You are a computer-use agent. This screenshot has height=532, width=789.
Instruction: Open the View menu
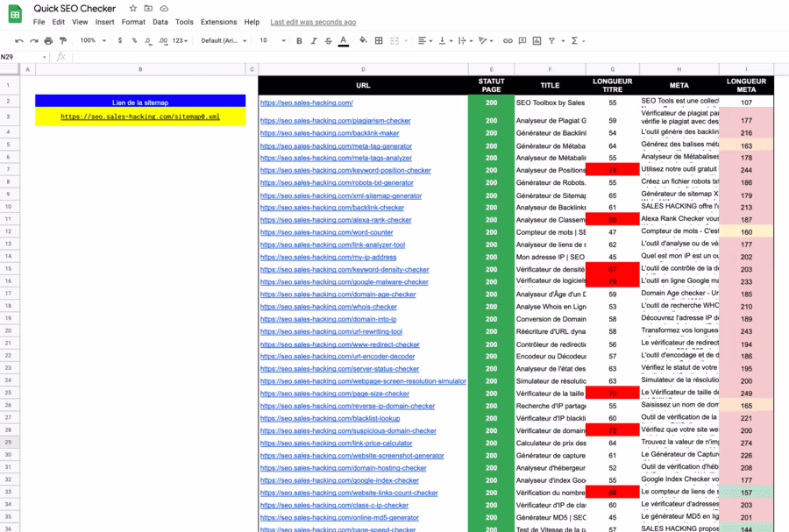[x=80, y=22]
